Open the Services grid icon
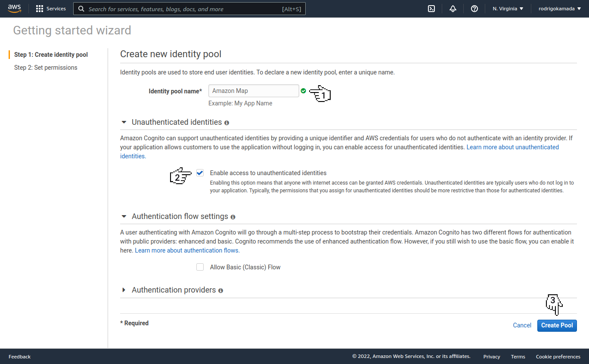 pyautogui.click(x=40, y=9)
